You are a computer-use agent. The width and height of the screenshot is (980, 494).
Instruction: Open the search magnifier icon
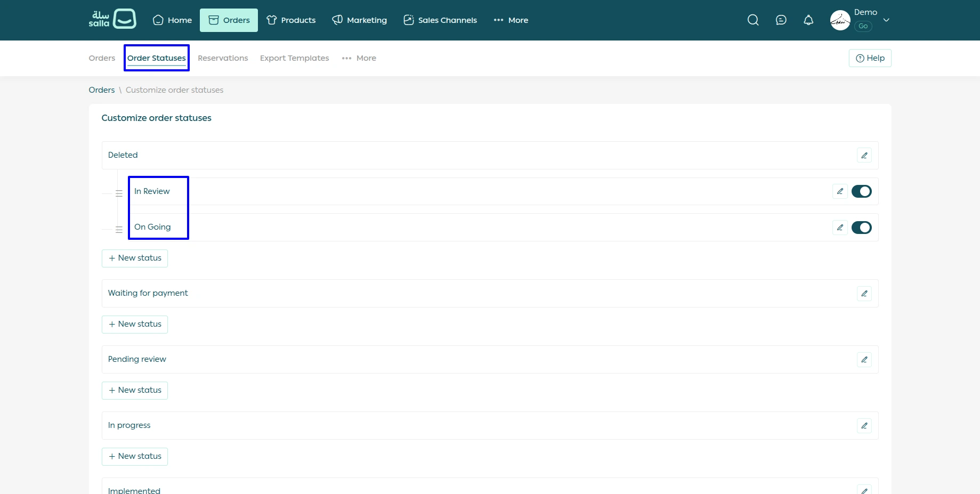752,20
